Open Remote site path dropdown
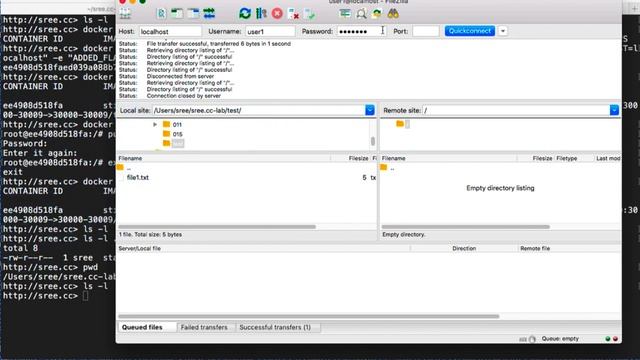The height and width of the screenshot is (360, 640). (614, 110)
